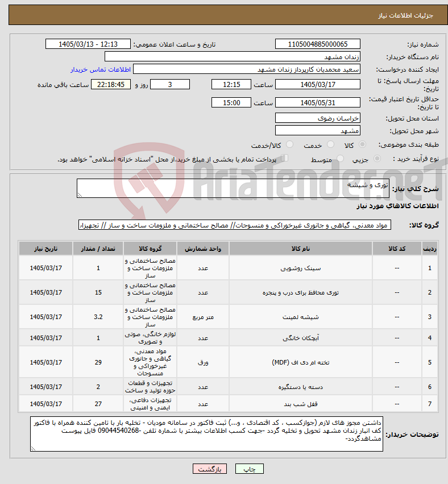The image size is (448, 484).
Task: Click the توضیحات خریدار text area
Action: (x=206, y=434)
